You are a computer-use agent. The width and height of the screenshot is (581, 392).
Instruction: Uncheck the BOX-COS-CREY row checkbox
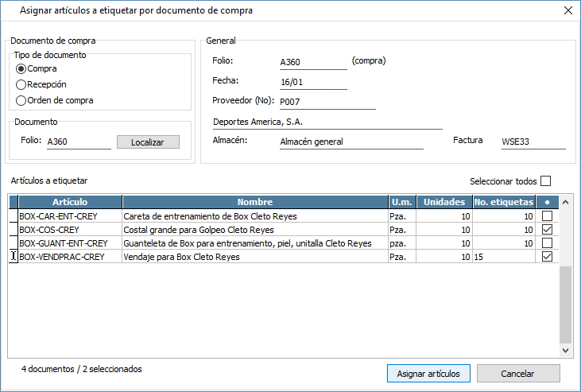[x=547, y=230]
